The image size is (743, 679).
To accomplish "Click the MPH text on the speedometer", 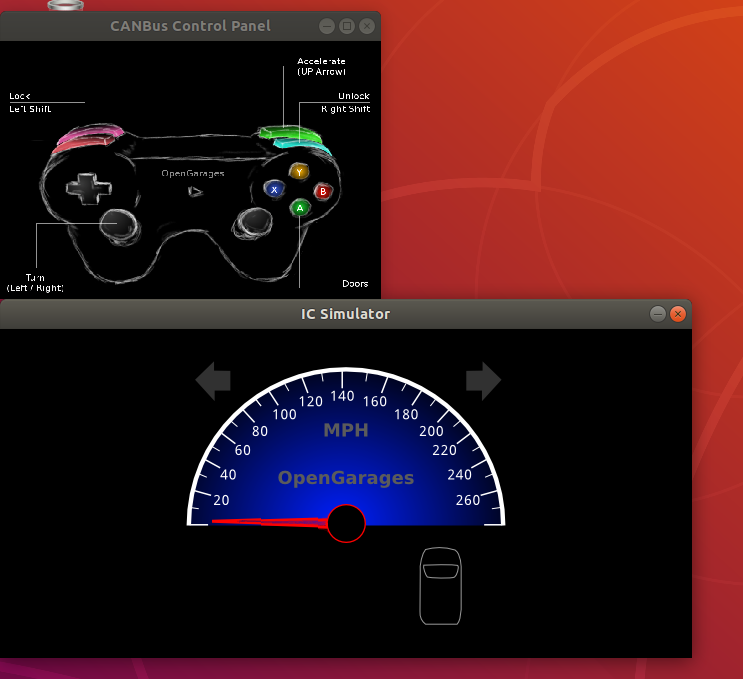I will tap(345, 430).
